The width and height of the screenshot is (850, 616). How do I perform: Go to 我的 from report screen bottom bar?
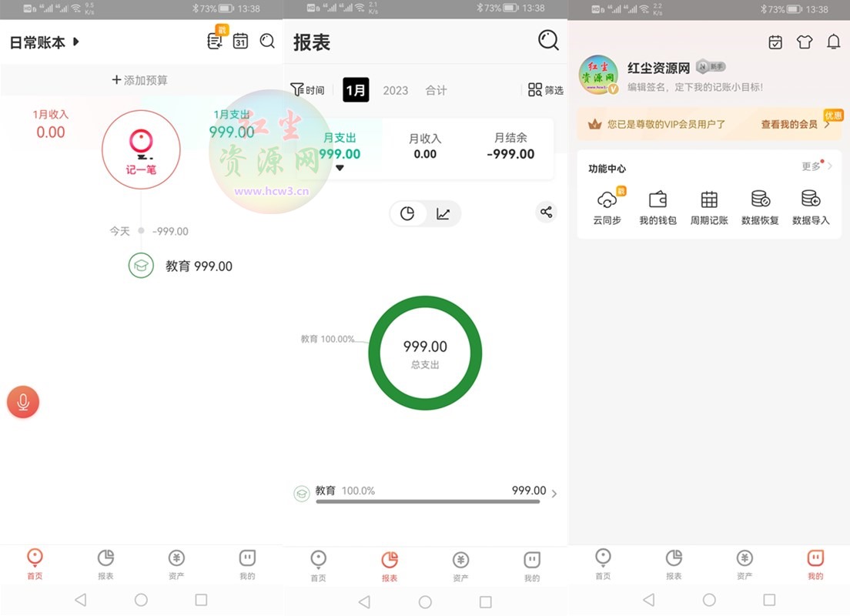[x=532, y=566]
